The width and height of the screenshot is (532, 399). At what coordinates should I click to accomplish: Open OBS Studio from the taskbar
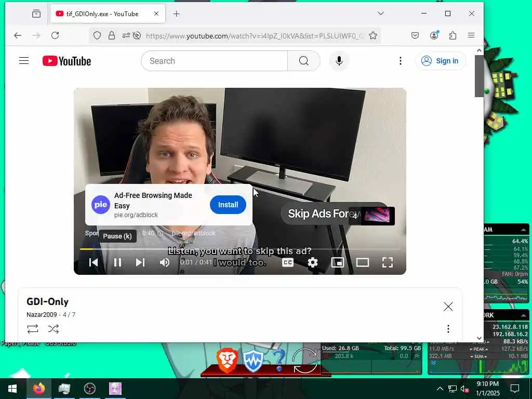[89, 389]
